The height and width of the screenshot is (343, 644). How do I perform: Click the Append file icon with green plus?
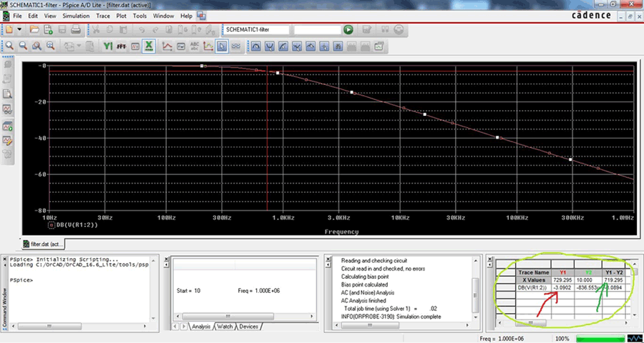pyautogui.click(x=49, y=29)
